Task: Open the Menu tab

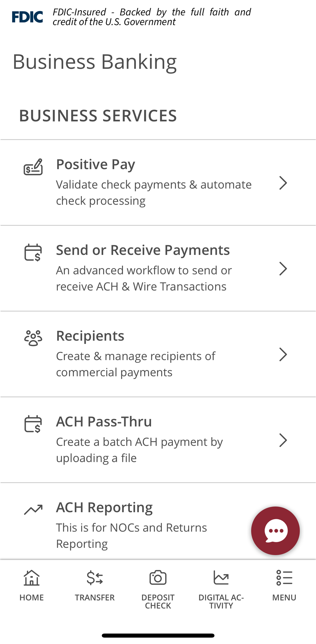Action: click(x=284, y=585)
